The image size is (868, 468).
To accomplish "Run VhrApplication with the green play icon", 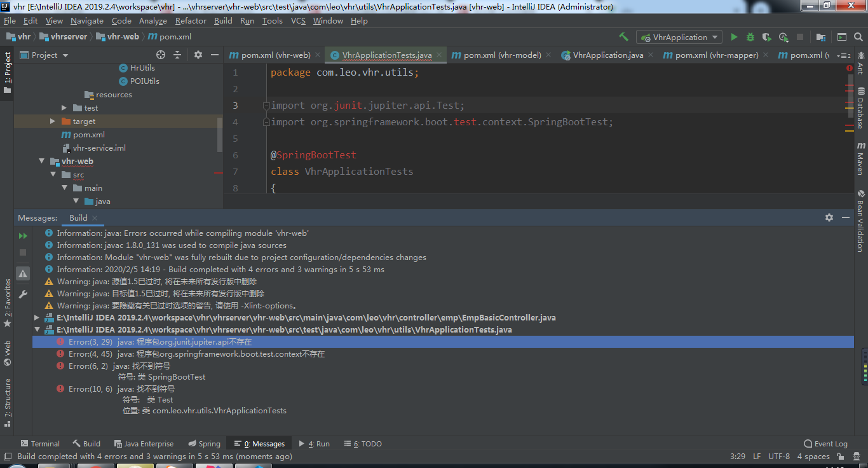I will 734,37.
